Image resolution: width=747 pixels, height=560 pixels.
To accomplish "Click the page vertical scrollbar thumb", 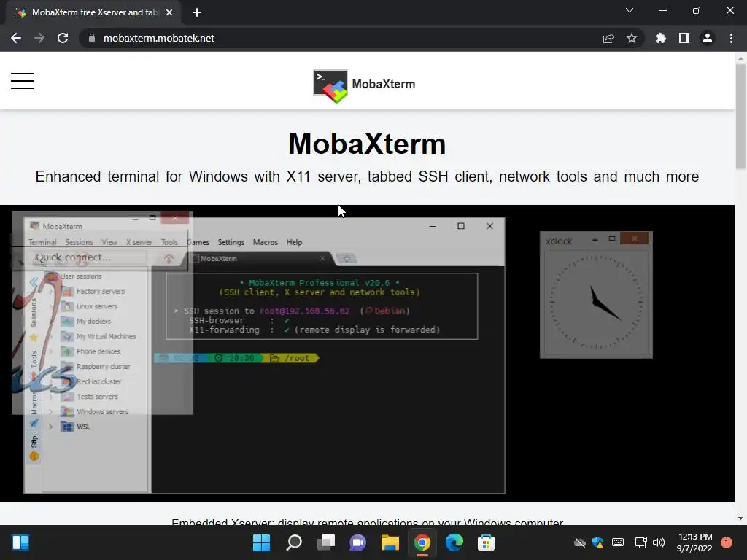I will click(x=740, y=117).
